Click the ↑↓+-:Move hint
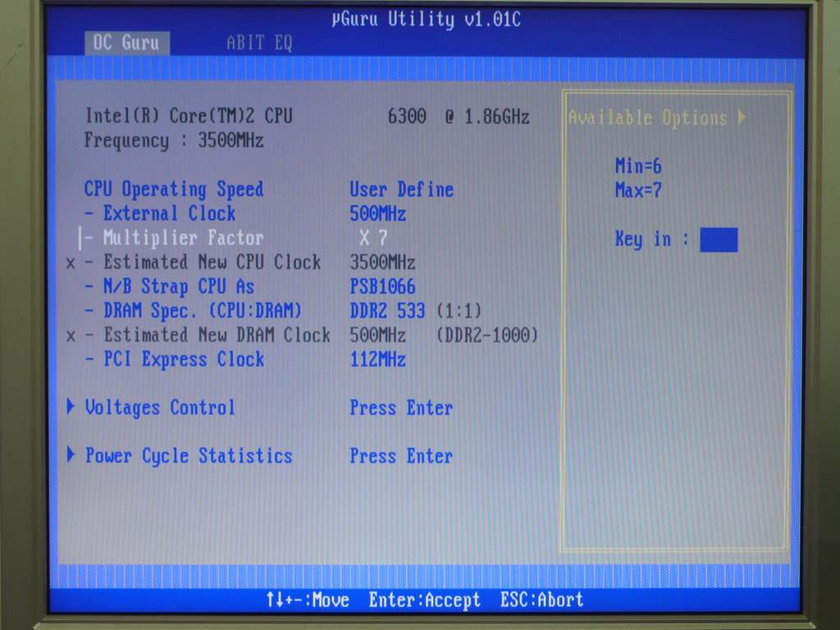The image size is (840, 630). [x=308, y=600]
